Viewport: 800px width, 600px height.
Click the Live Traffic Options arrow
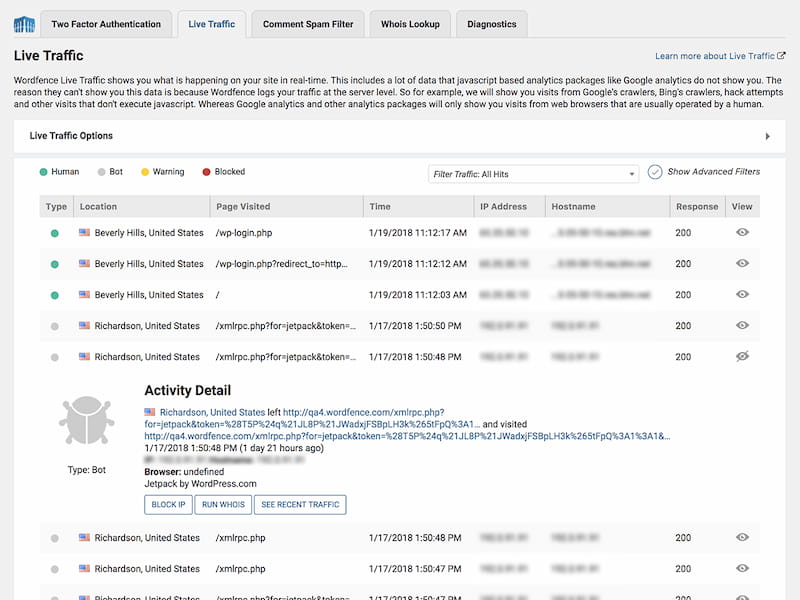767,136
